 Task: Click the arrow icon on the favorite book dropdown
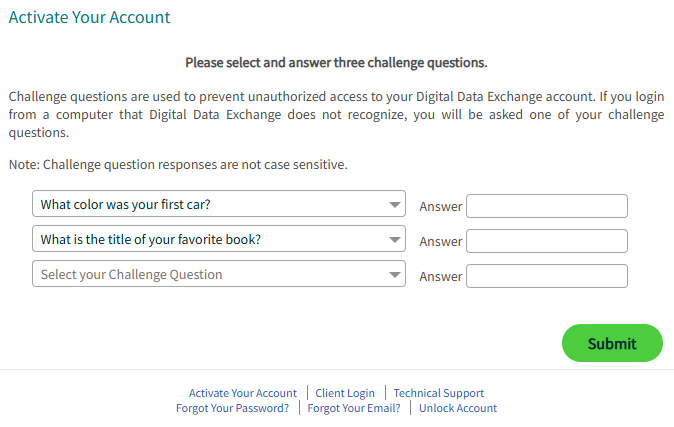394,240
